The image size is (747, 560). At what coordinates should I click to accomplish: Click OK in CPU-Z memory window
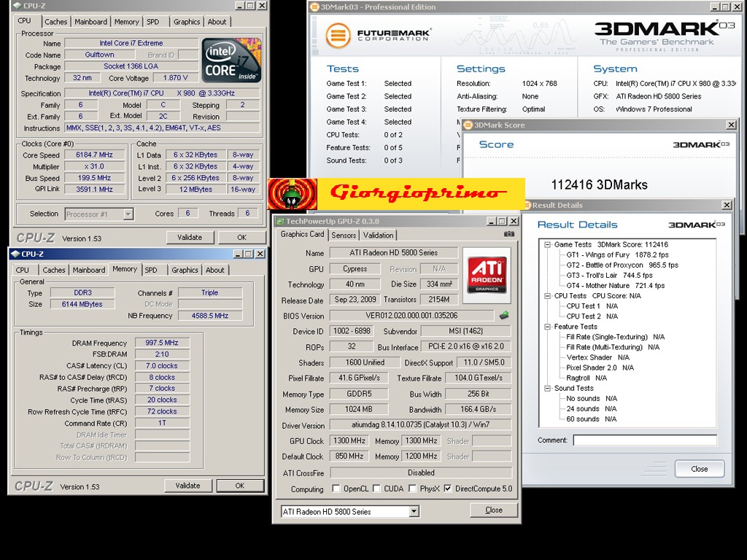tap(240, 486)
